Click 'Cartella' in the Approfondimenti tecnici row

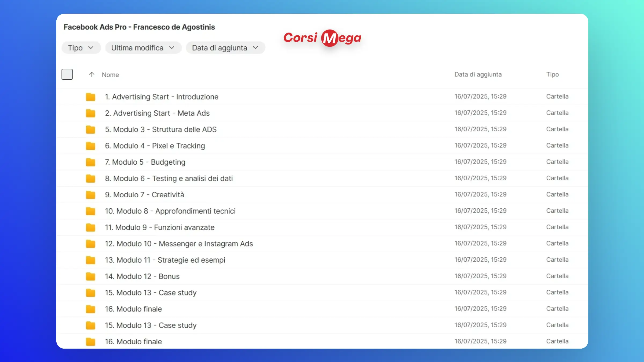pyautogui.click(x=557, y=211)
